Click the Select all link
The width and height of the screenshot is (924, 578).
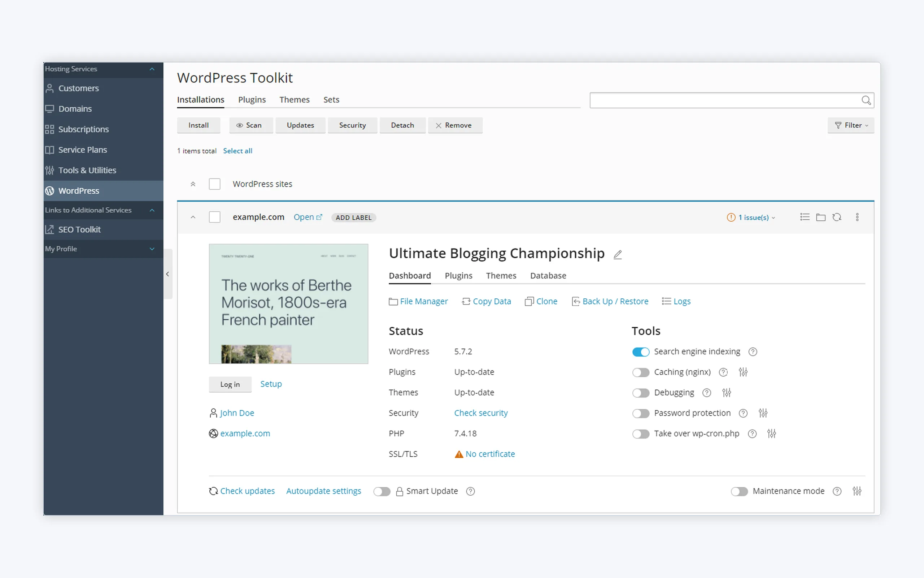click(237, 151)
